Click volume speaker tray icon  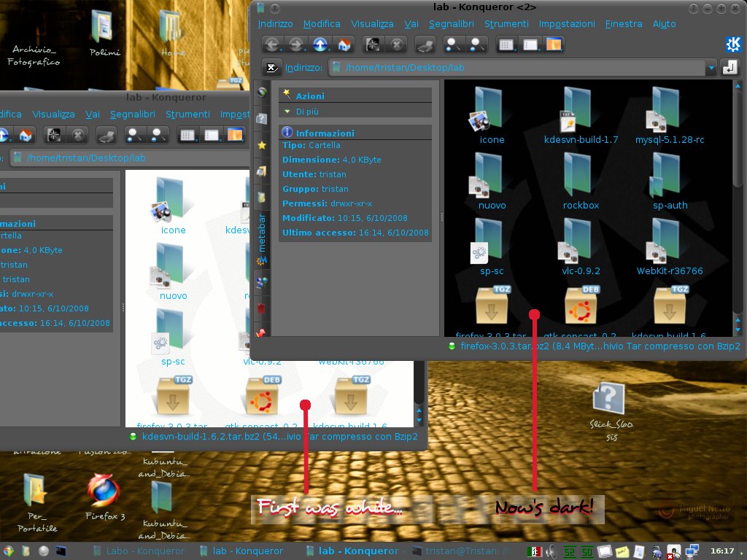pyautogui.click(x=551, y=551)
